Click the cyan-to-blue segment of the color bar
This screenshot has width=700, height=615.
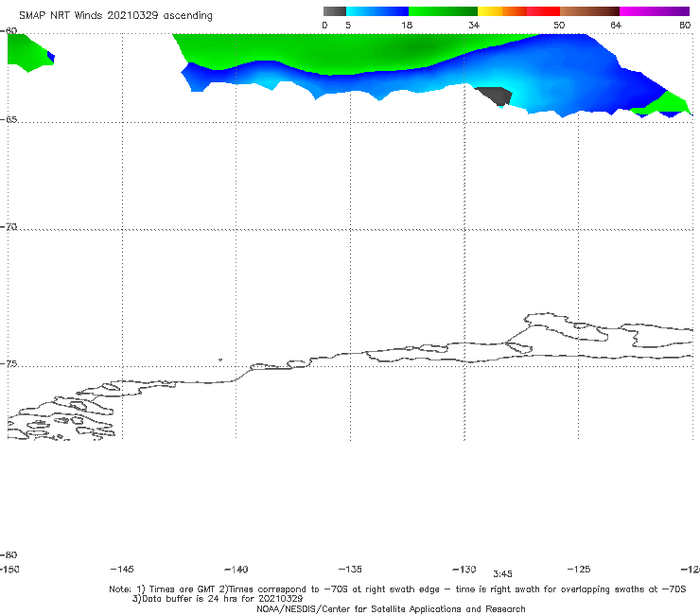pyautogui.click(x=377, y=11)
